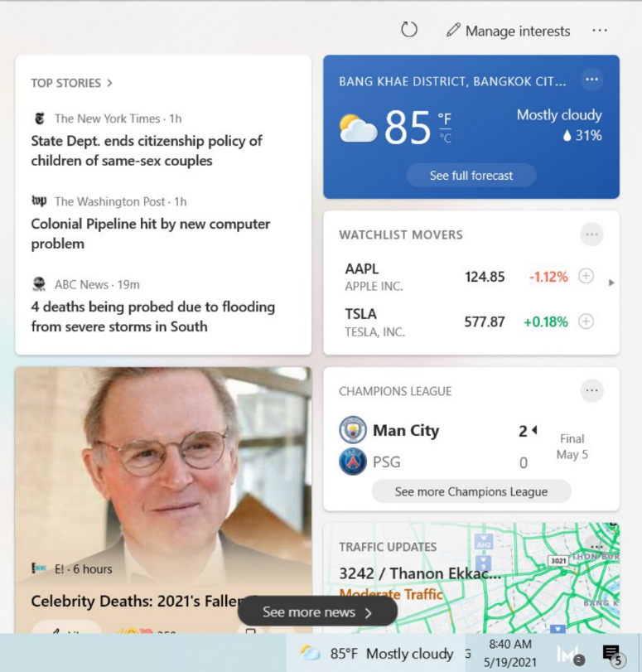Viewport: 642px width, 672px height.
Task: Open Celebrity Deaths article thumbnail
Action: click(x=163, y=471)
